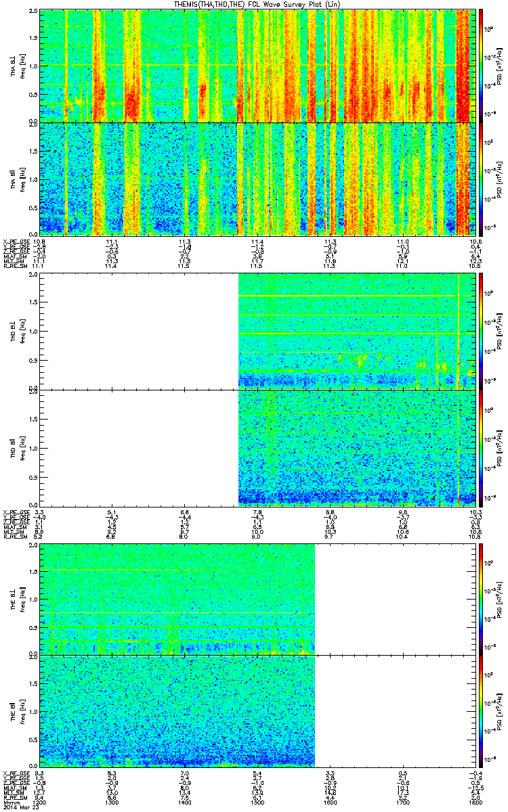Click the 1300 time tick label
The height and width of the screenshot is (812, 508).
tap(112, 803)
